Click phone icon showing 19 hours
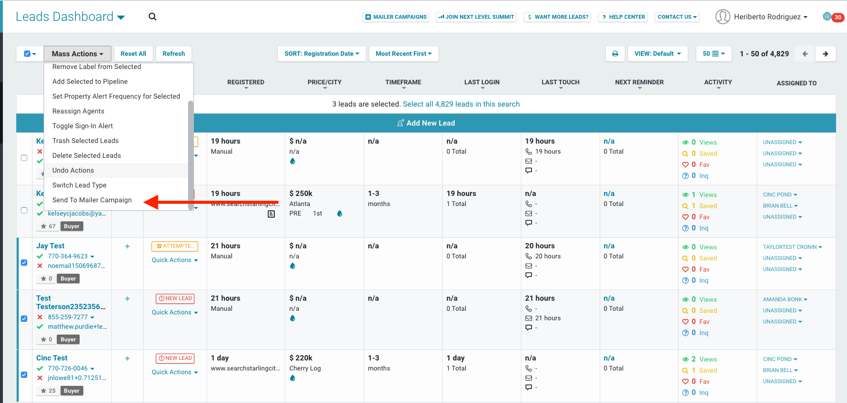This screenshot has width=847, height=403. pyautogui.click(x=529, y=152)
